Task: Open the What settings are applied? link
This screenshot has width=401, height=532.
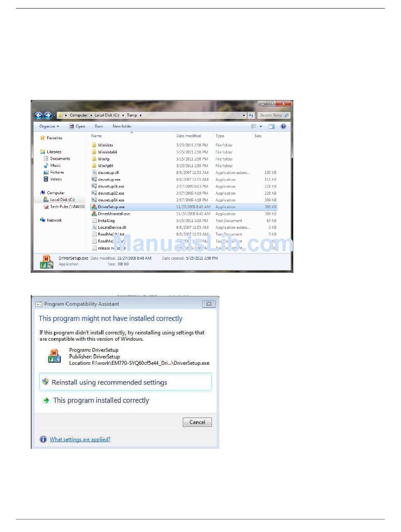Action: pos(80,440)
